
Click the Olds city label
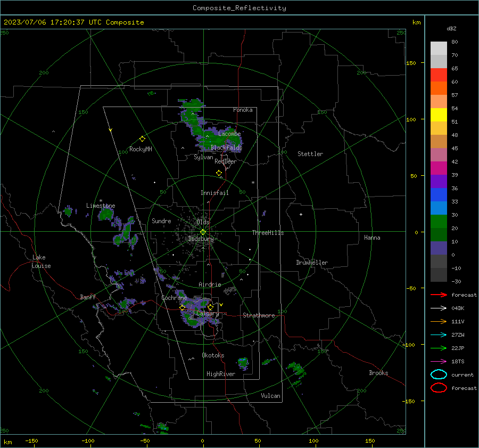(x=203, y=222)
